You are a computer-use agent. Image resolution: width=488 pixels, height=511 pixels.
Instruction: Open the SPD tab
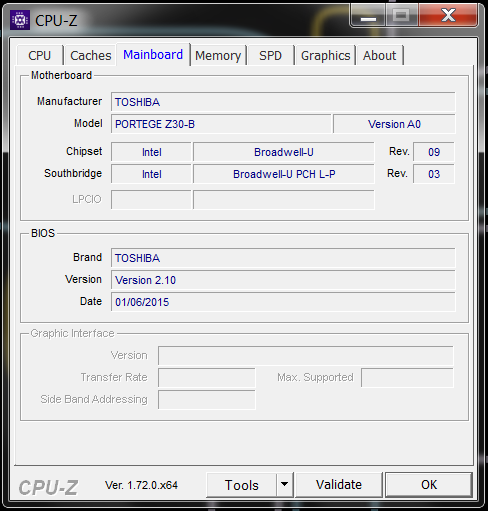point(270,55)
